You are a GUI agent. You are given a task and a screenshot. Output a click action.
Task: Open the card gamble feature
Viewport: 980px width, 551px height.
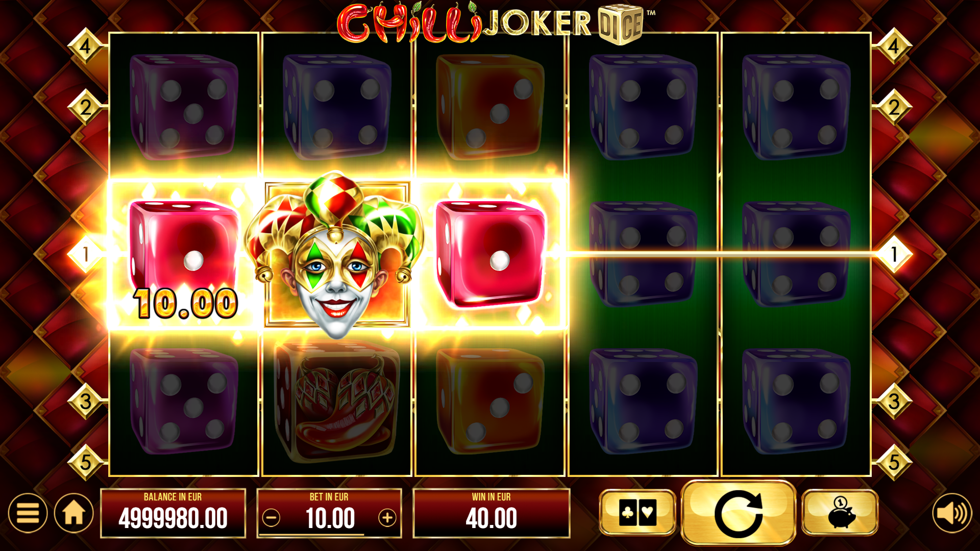638,512
